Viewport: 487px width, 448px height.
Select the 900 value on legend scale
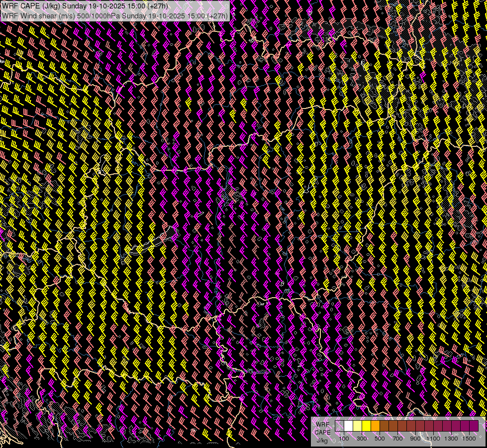tap(415, 439)
